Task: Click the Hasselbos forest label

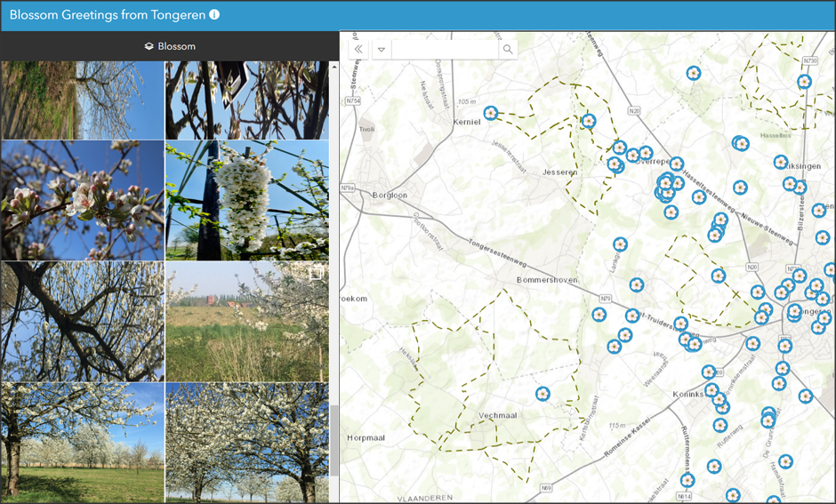Action: [776, 135]
